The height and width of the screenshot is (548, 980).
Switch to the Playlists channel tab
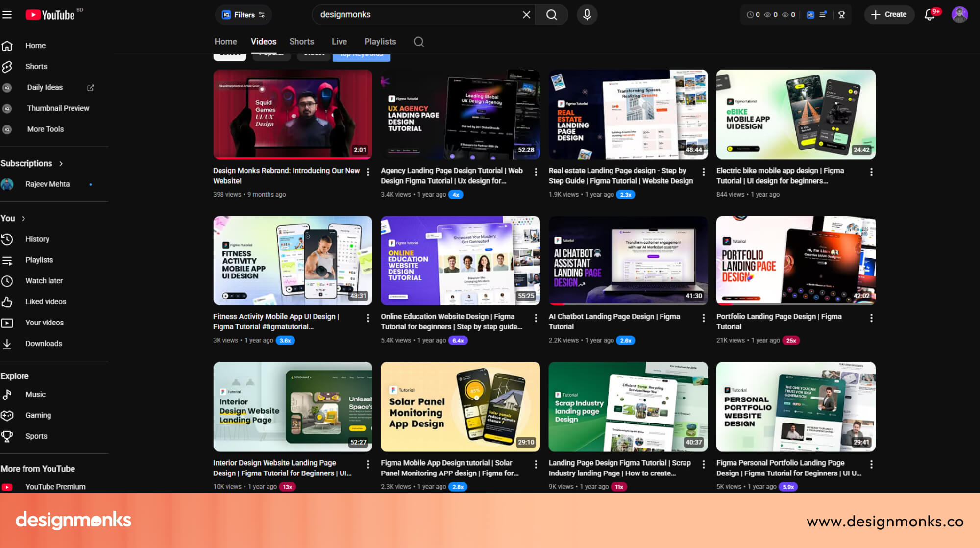point(380,42)
